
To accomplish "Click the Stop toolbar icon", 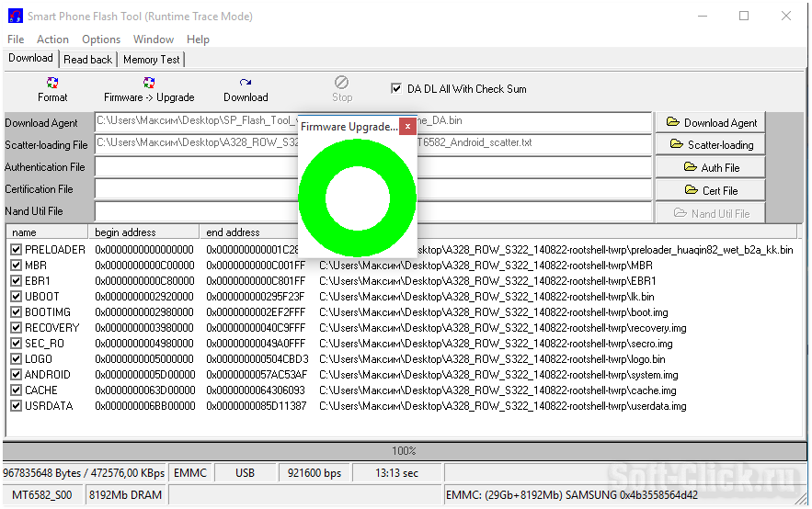I will tap(341, 89).
